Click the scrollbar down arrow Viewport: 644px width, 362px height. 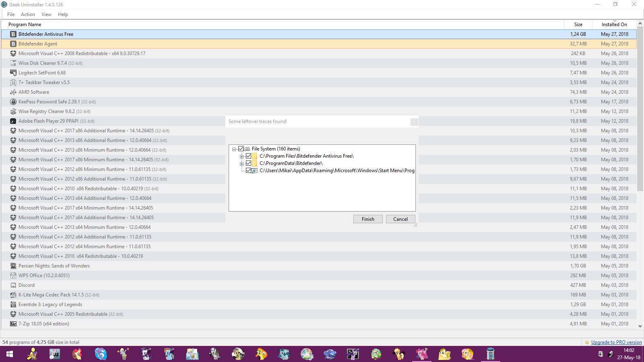(x=640, y=326)
